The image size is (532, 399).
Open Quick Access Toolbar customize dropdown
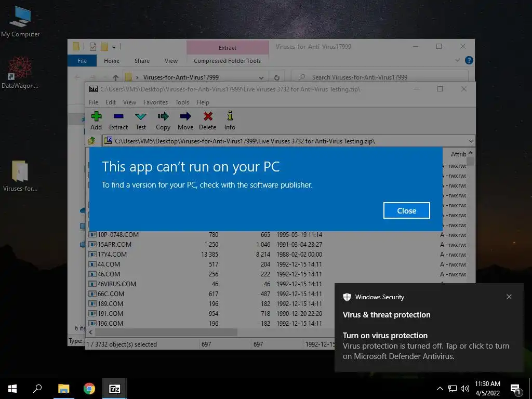coord(114,47)
